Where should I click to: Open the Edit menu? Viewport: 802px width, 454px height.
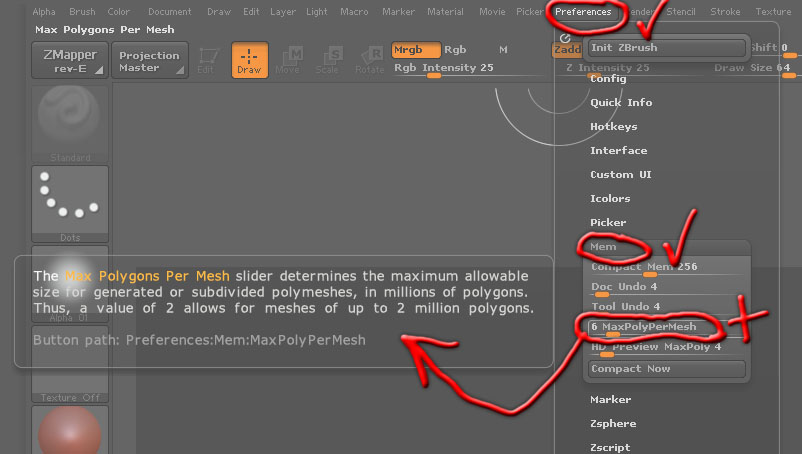251,11
